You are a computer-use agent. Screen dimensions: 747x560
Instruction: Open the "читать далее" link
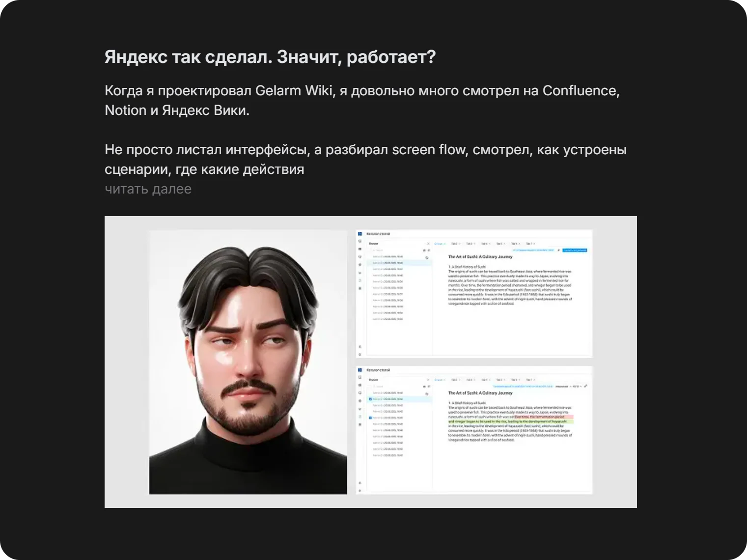tap(148, 189)
